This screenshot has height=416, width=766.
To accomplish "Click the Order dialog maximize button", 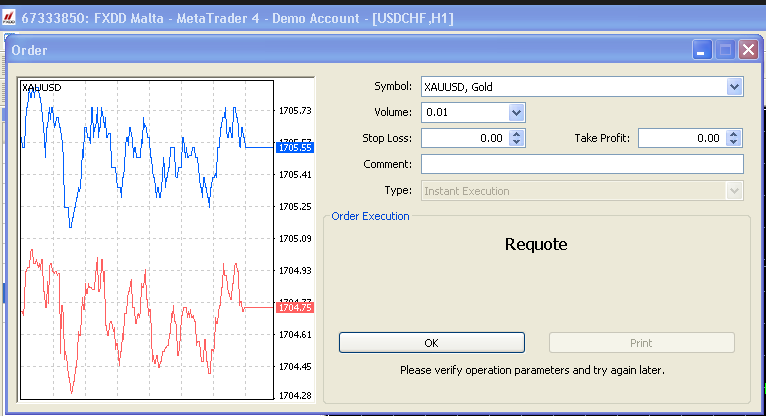I will tap(726, 50).
